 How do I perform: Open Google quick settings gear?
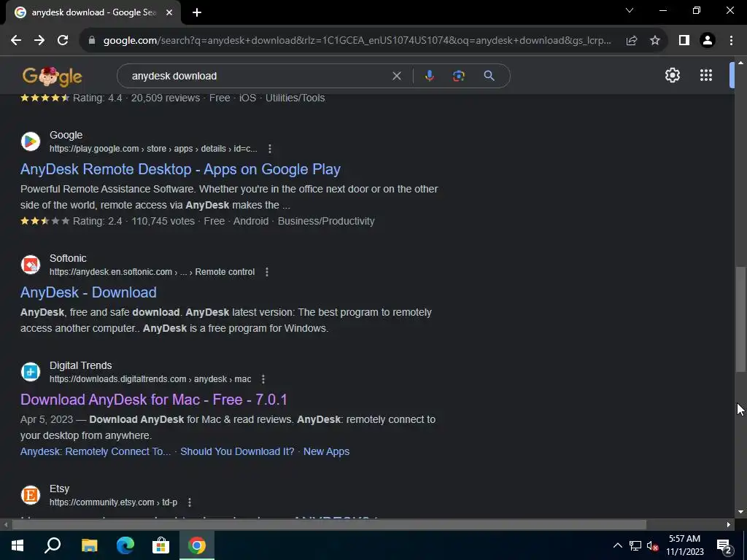pos(672,75)
